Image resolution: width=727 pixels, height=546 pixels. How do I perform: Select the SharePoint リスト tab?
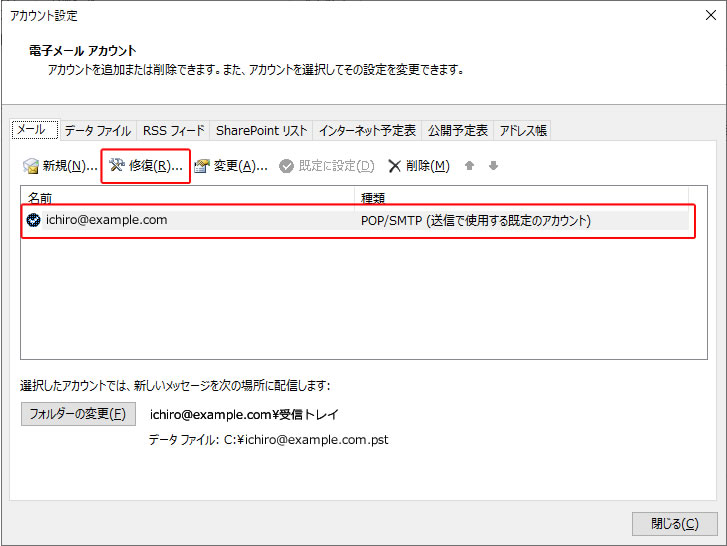tap(261, 131)
